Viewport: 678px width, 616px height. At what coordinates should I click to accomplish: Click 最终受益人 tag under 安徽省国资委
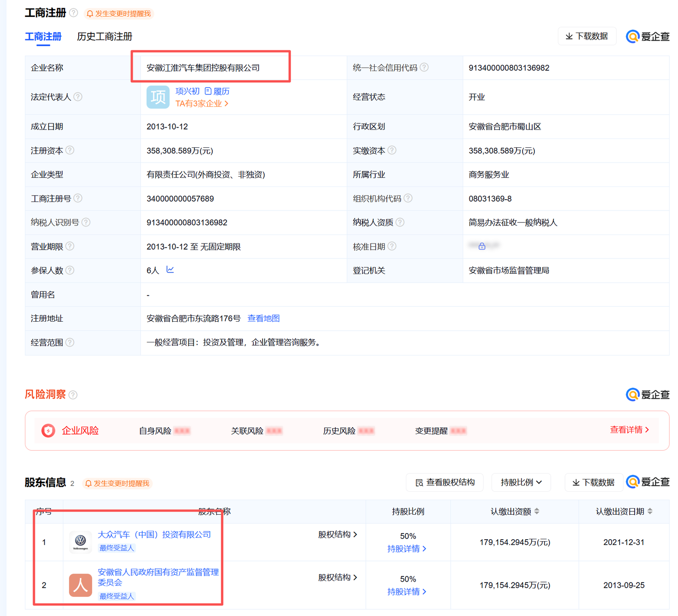117,596
